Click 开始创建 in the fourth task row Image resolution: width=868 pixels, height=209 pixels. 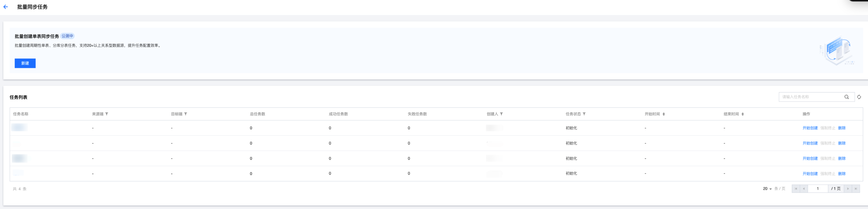pyautogui.click(x=810, y=174)
